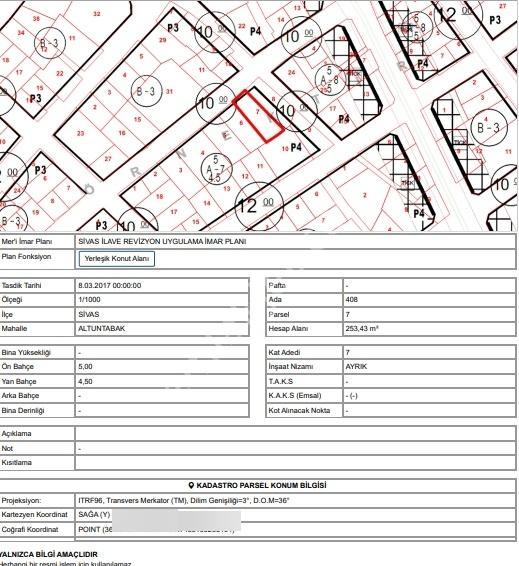The image size is (519, 566).
Task: Click the Açıklama label
Action: click(x=16, y=434)
